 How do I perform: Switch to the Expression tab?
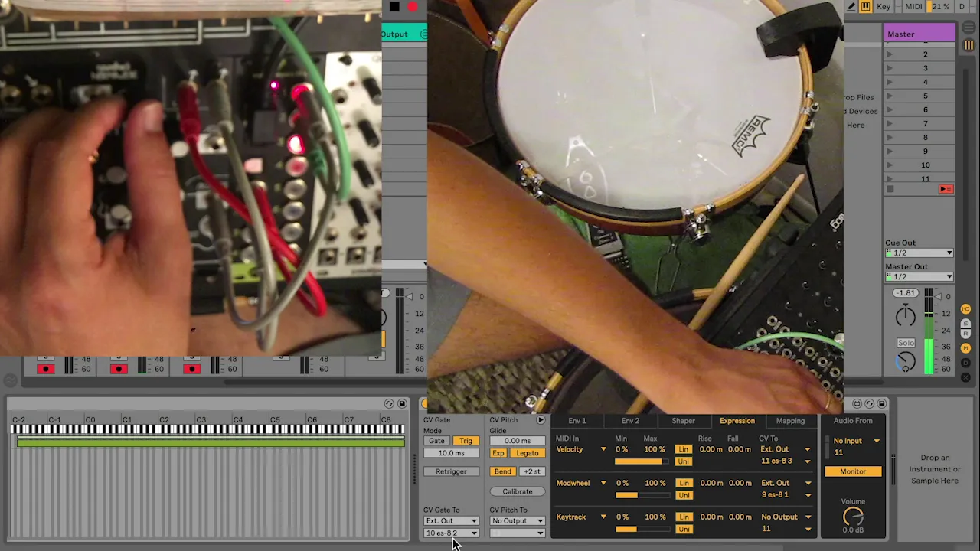[x=737, y=420]
